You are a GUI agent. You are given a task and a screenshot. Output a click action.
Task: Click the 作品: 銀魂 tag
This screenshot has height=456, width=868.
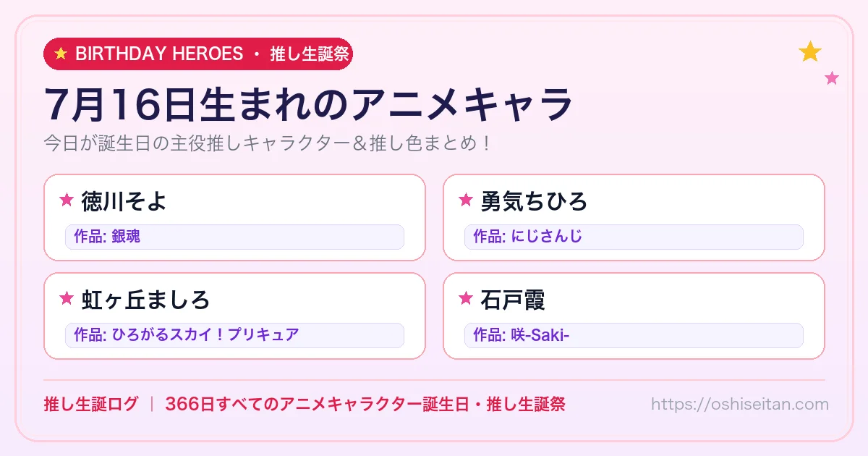(x=234, y=237)
